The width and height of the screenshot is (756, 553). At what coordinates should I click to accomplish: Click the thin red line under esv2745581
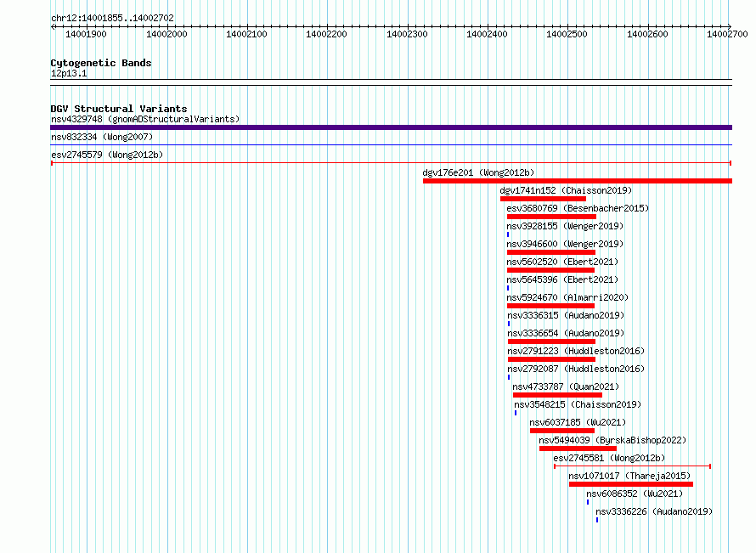[x=632, y=466]
